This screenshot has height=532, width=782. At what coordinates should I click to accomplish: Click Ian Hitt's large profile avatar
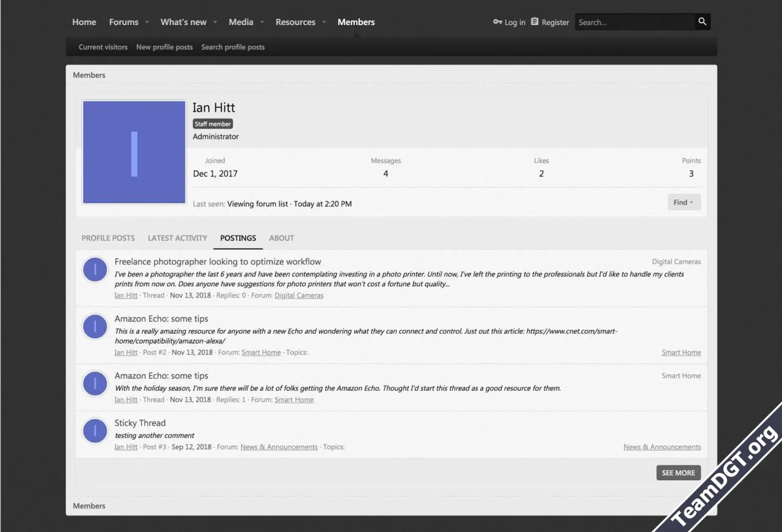tap(134, 152)
